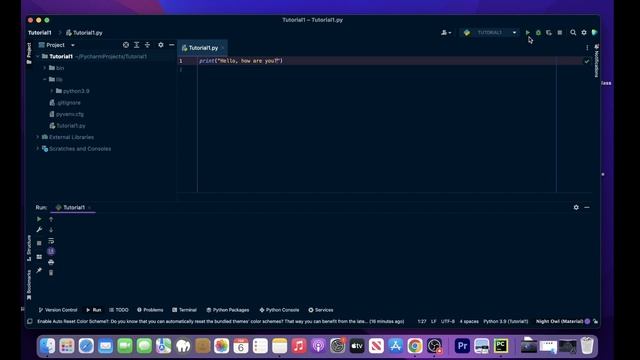This screenshot has width=640, height=360.
Task: Click Restore Layout icon in Run panel
Action: 39,257
